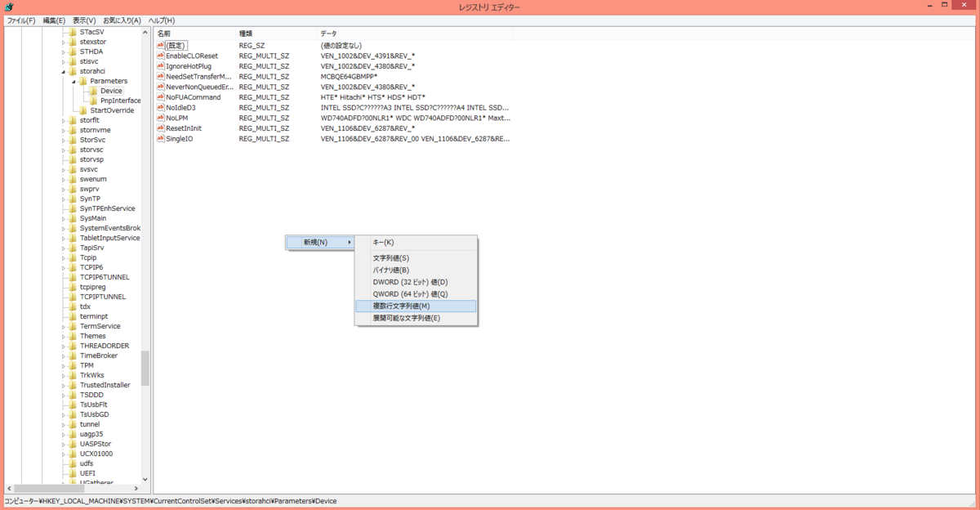Choose QWORD (64 ビット) 値(Q) entry
The image size is (980, 510).
coord(416,293)
